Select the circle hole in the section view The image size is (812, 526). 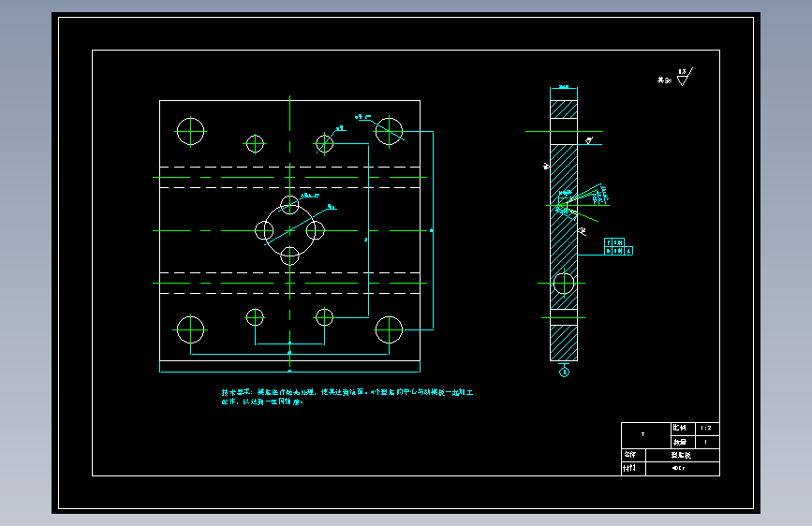pos(564,284)
